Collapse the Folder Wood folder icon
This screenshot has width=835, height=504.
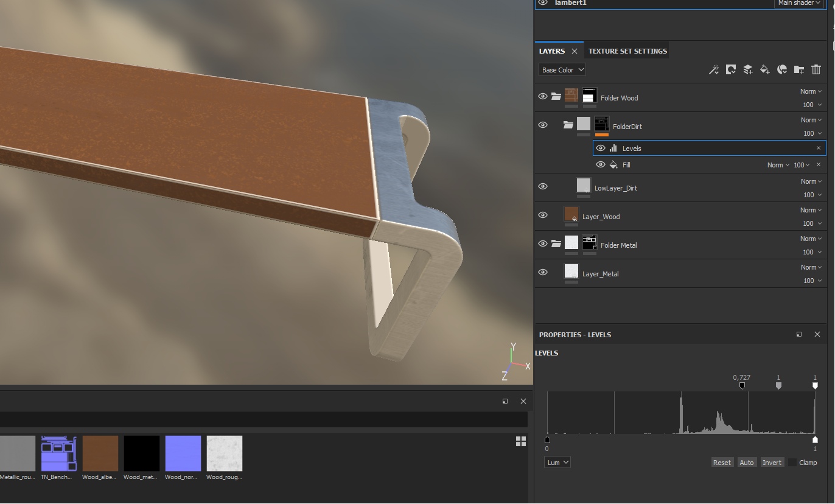tap(556, 96)
